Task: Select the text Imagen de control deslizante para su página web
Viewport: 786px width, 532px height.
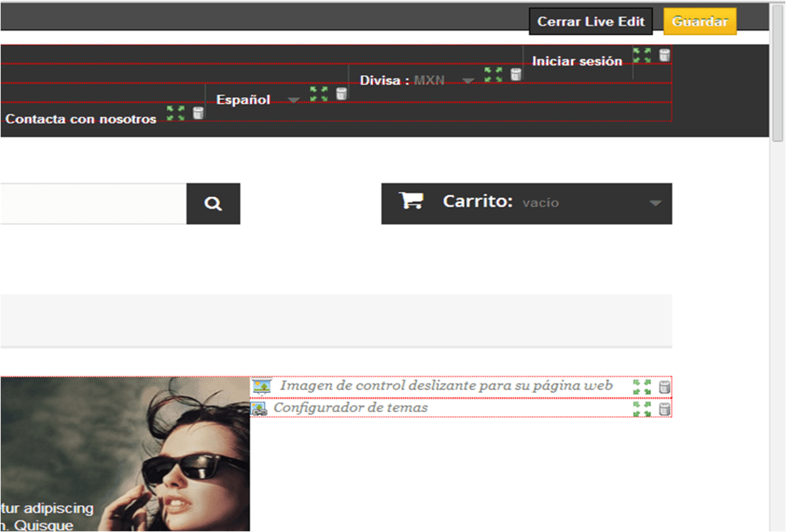Action: 446,385
